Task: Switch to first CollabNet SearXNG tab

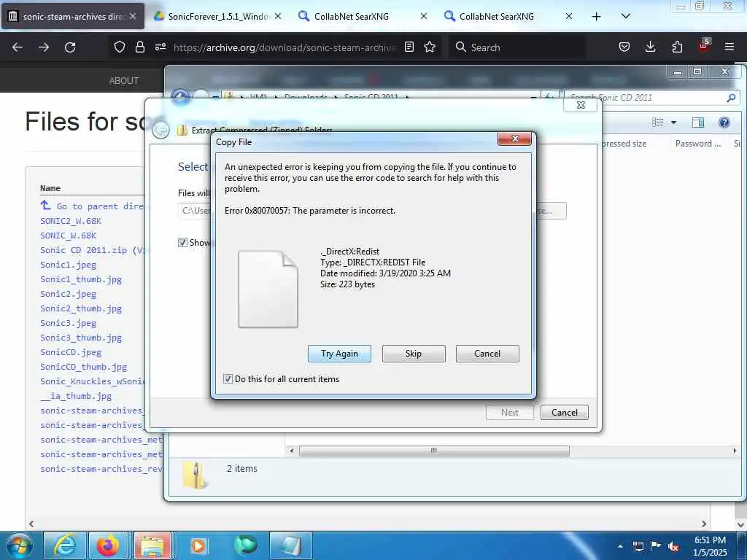Action: pyautogui.click(x=363, y=16)
